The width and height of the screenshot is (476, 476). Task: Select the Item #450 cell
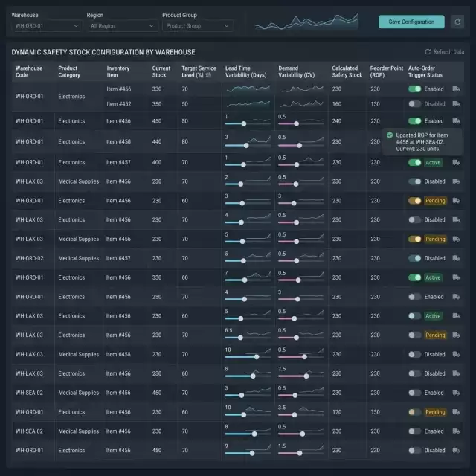[x=118, y=142]
